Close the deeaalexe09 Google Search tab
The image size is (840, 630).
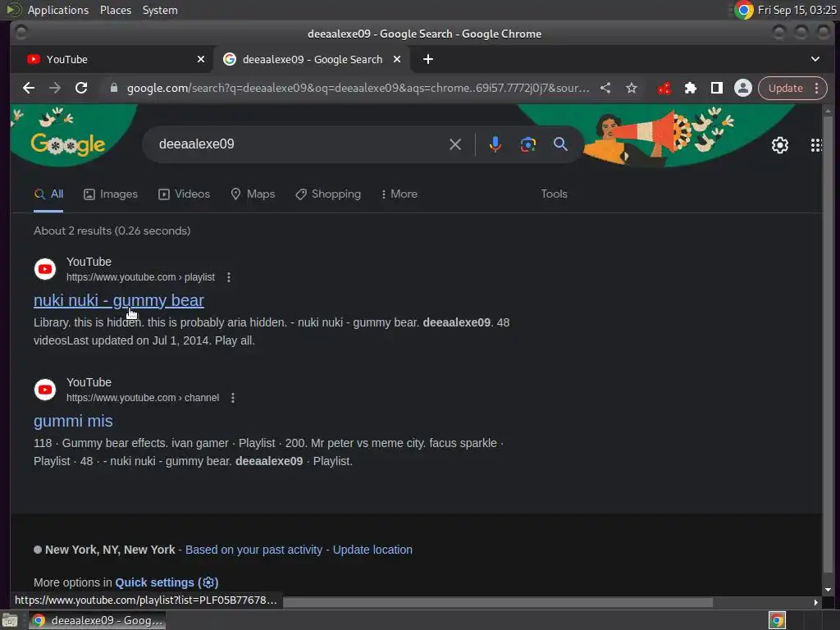[397, 59]
